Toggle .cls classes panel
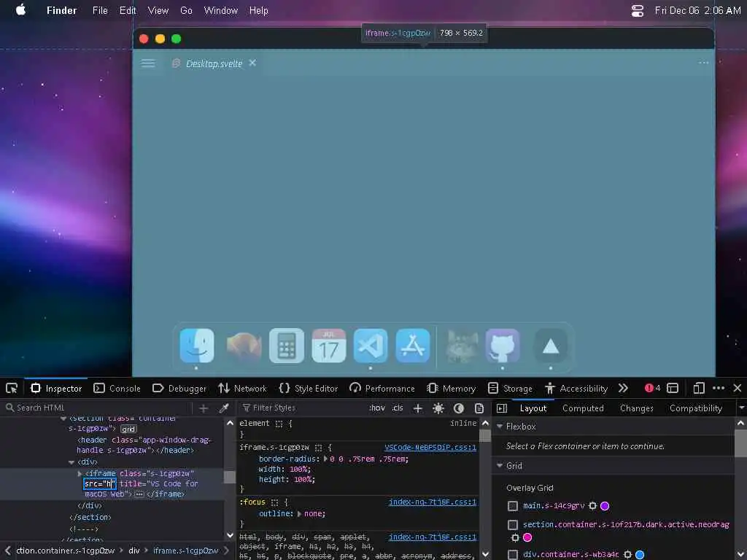 coord(398,408)
